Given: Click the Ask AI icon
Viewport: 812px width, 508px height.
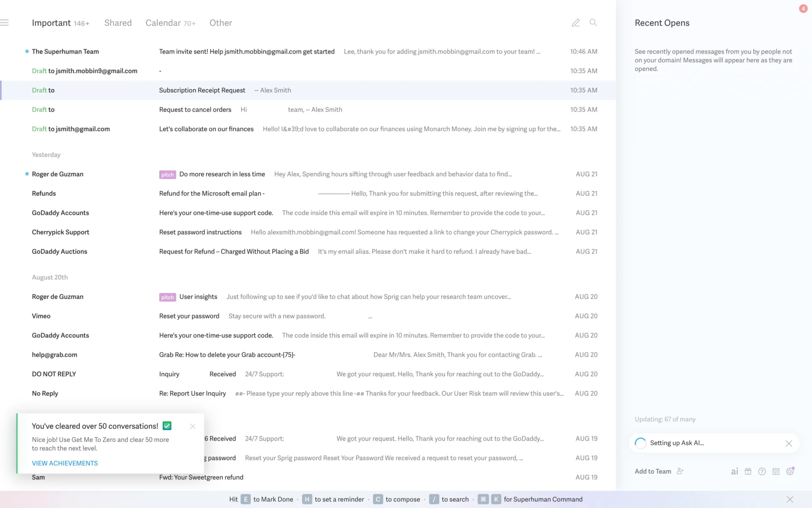Looking at the screenshot, I should click(x=735, y=472).
